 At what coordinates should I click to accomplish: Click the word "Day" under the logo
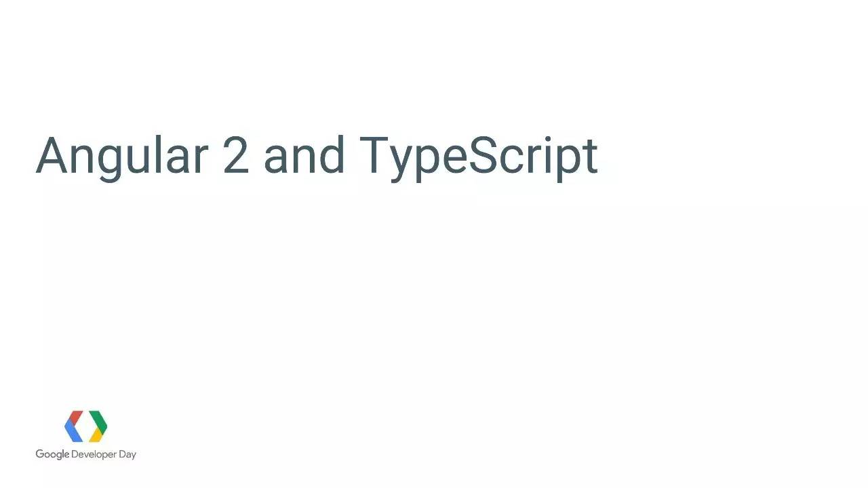pos(127,455)
